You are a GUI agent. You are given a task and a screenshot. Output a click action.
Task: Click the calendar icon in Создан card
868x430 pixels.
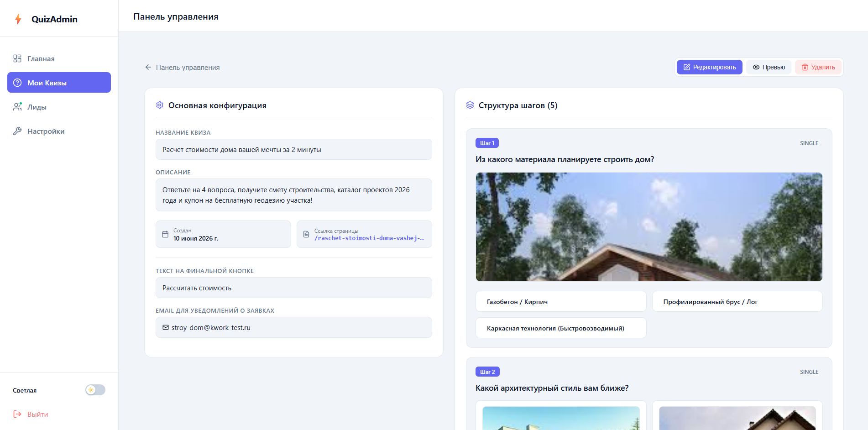tap(165, 234)
